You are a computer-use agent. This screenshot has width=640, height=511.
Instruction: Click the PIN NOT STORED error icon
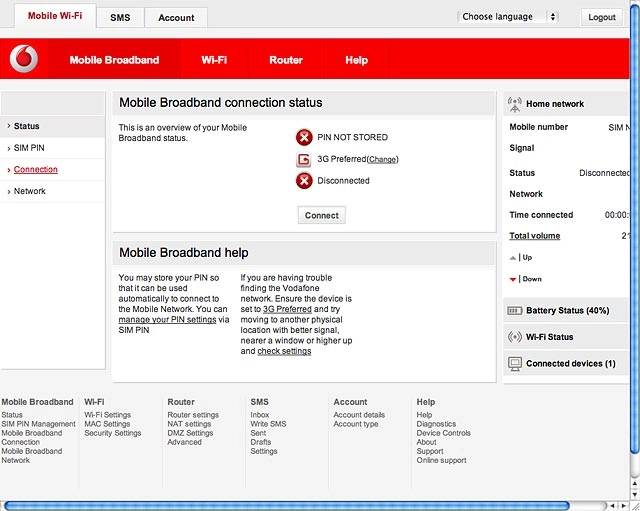pos(304,138)
